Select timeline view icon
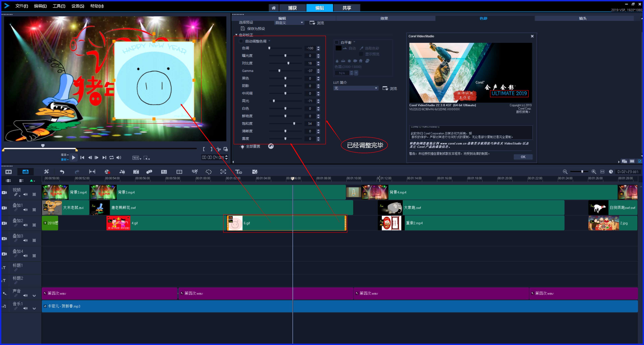Image resolution: width=644 pixels, height=345 pixels. pos(25,172)
